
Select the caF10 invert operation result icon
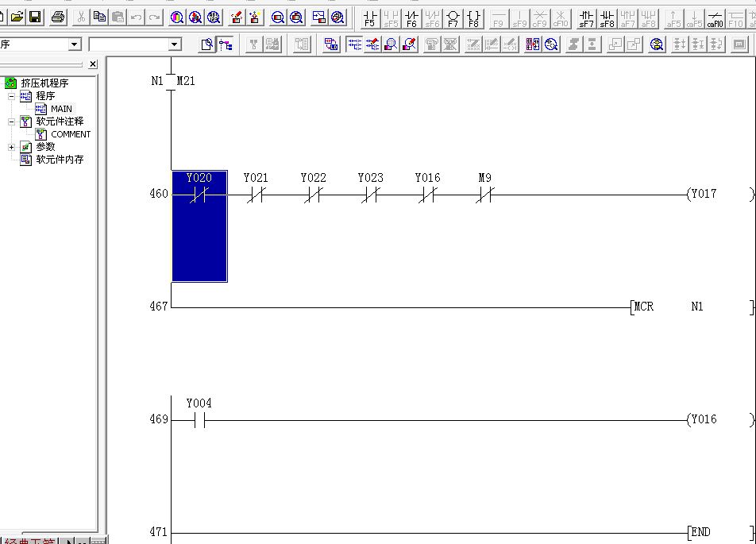715,17
